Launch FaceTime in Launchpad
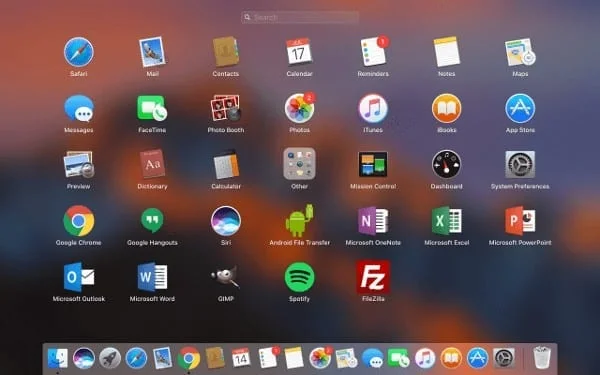Screen dimensions: 600x375 tap(152, 108)
